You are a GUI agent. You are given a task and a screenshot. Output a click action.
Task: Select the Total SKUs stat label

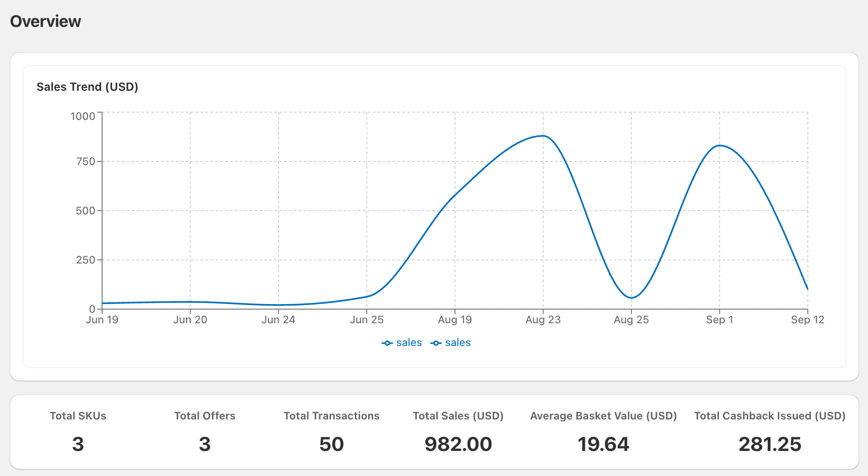pos(78,416)
